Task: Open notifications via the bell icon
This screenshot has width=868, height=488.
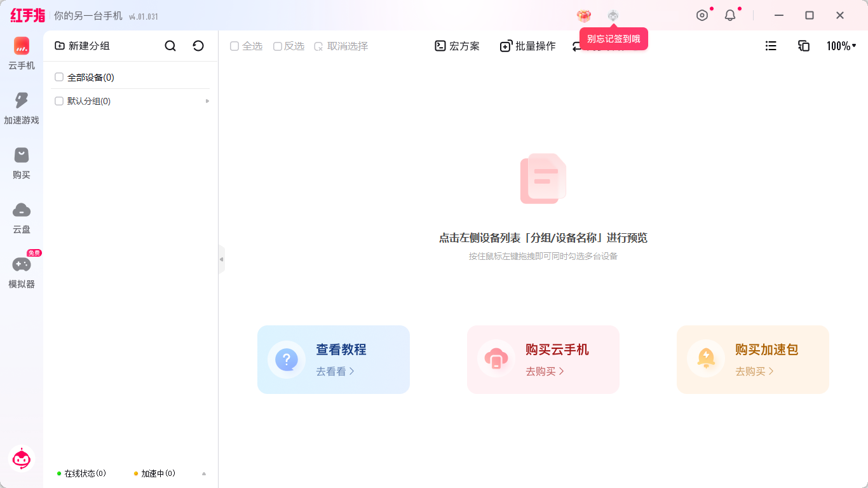Action: point(730,15)
